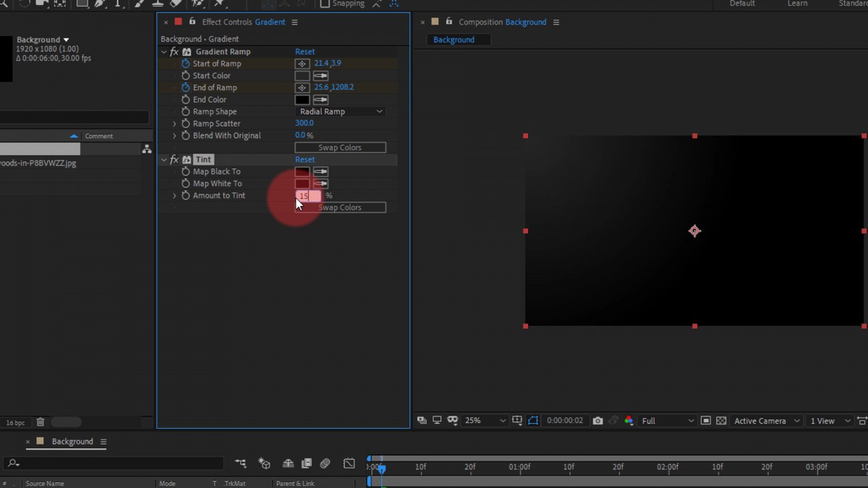Viewport: 868px width, 488px height.
Task: Show channel and color management settings
Action: [629, 421]
